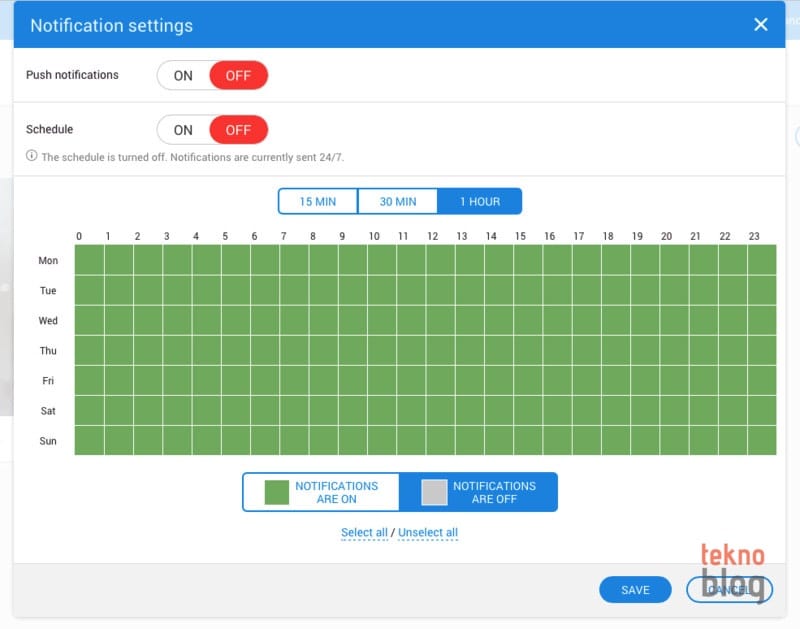This screenshot has width=800, height=629.
Task: Save the notification settings
Action: [635, 590]
